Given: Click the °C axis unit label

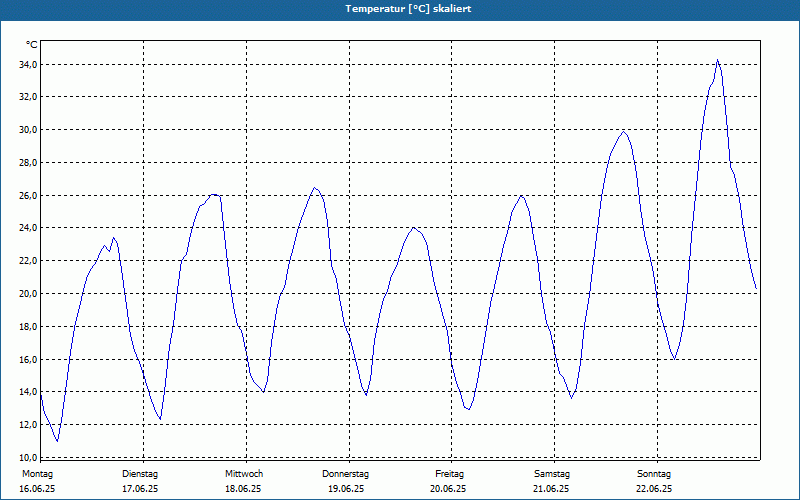Looking at the screenshot, I should tap(32, 45).
